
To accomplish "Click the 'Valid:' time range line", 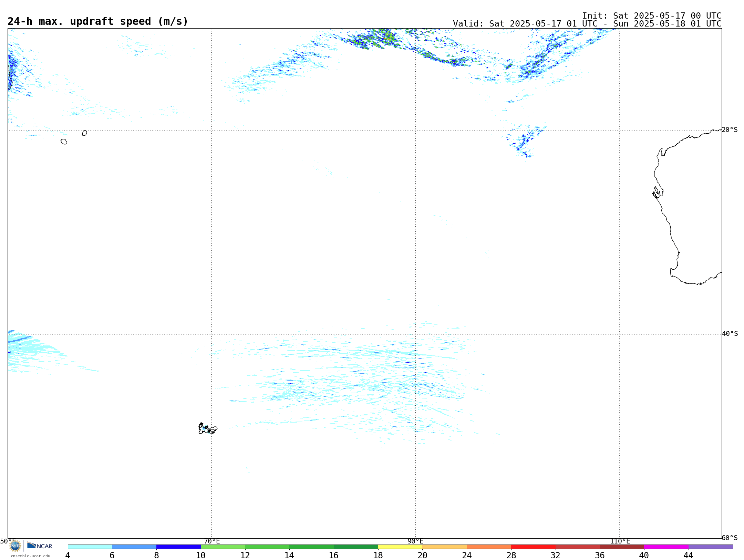I will (587, 24).
